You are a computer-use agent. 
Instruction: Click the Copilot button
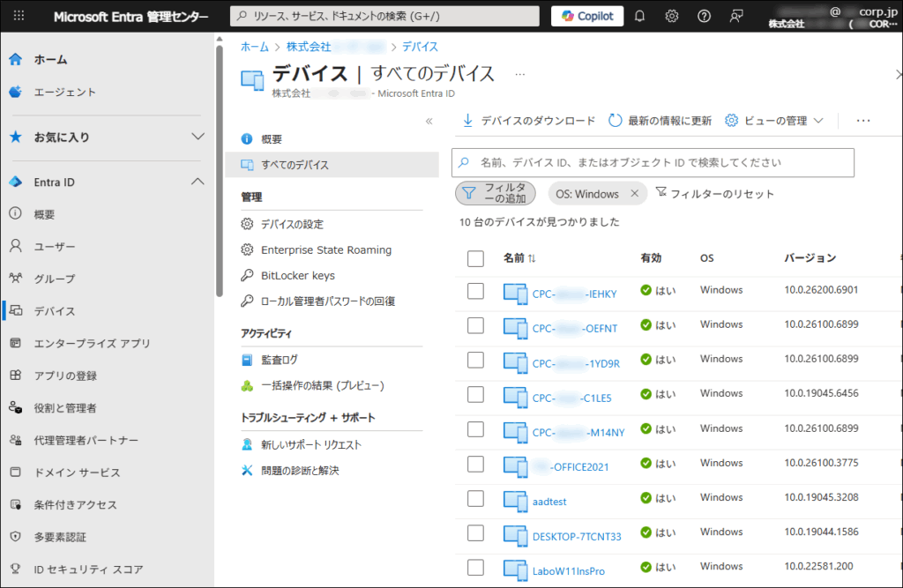[x=587, y=16]
